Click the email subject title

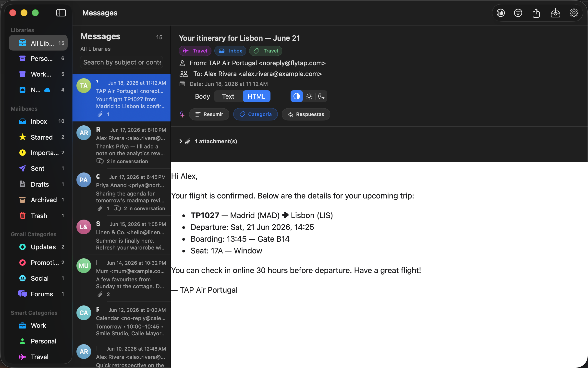click(x=239, y=38)
